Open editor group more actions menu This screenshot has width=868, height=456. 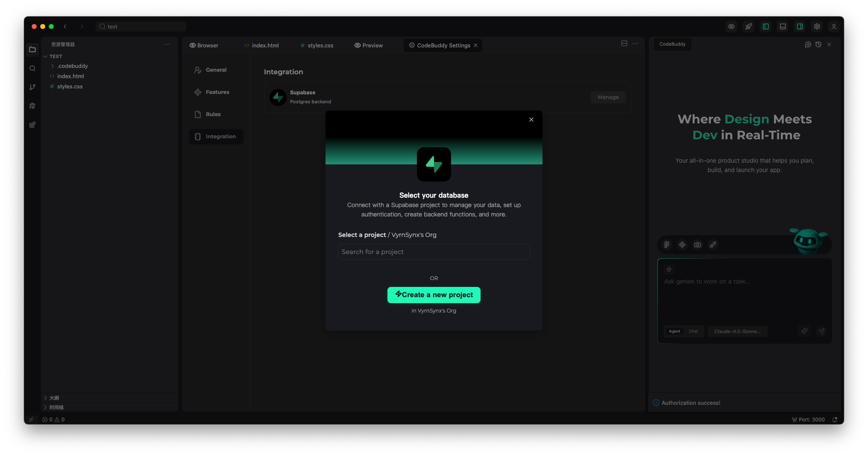click(x=636, y=44)
